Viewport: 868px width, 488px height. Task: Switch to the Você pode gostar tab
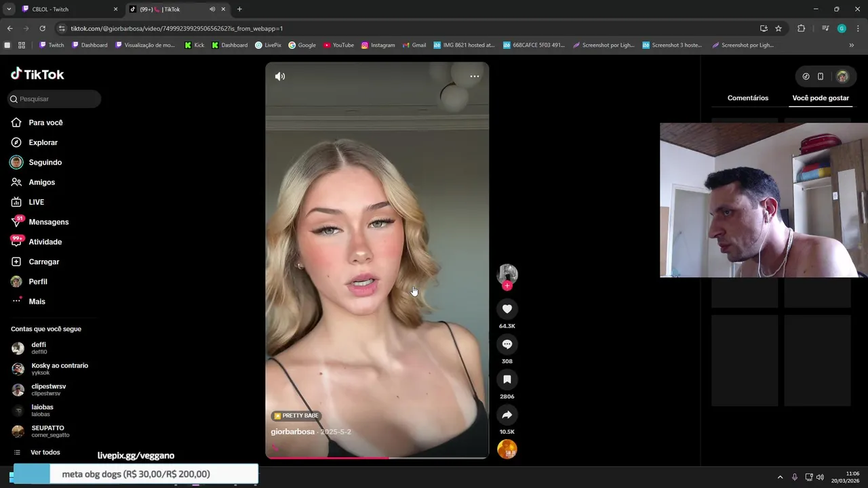click(x=821, y=98)
